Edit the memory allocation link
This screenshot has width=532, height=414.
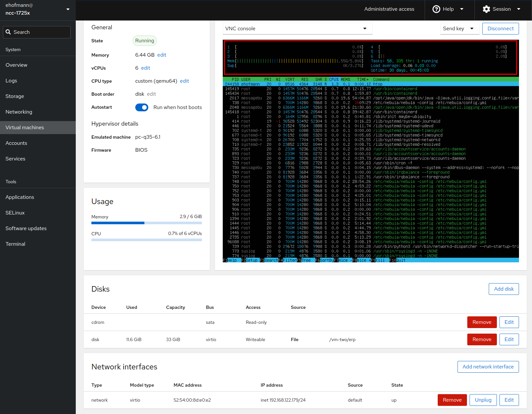(162, 55)
